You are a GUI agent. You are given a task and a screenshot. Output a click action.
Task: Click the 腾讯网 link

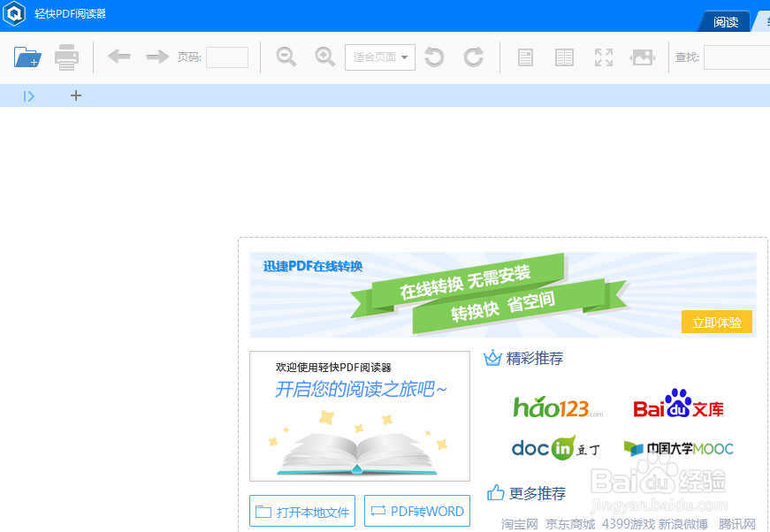pyautogui.click(x=737, y=524)
